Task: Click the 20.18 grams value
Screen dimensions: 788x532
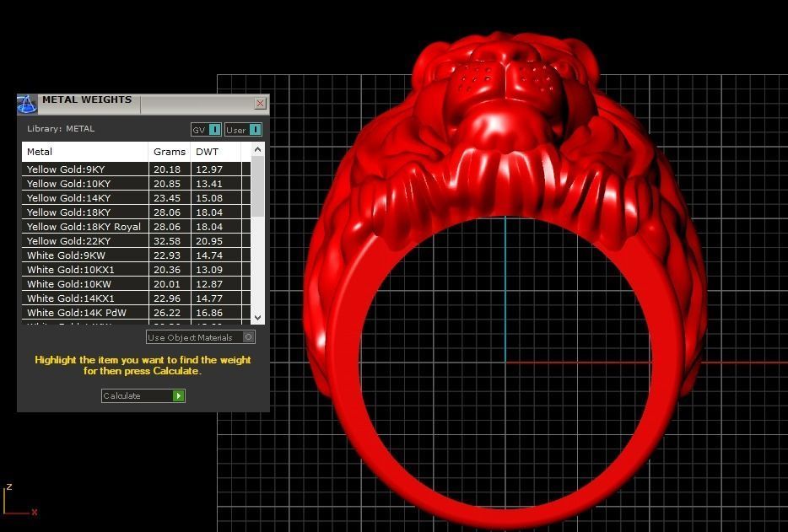Action: (167, 169)
